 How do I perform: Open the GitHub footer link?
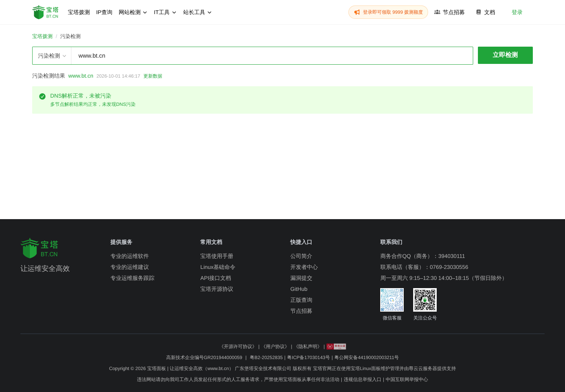299,289
